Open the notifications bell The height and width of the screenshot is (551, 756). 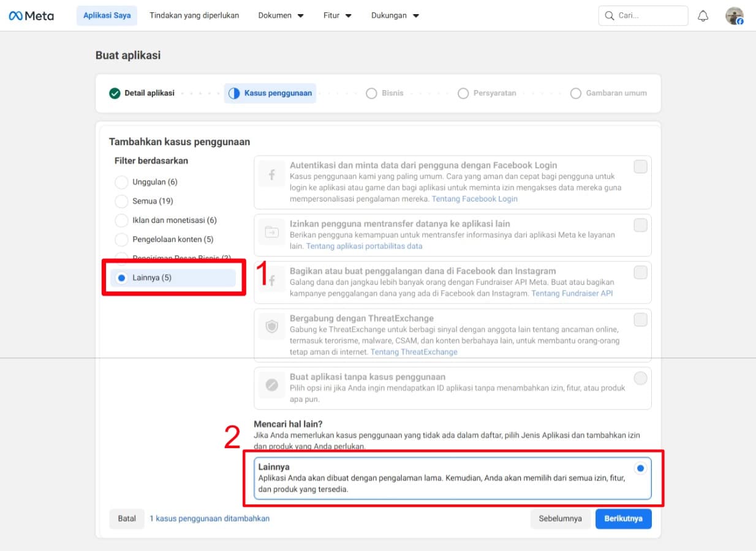click(x=703, y=16)
